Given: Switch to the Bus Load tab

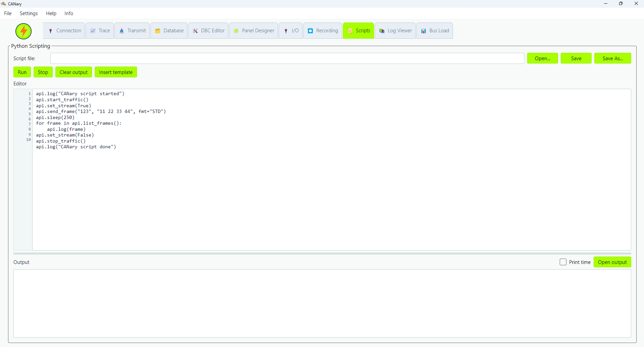Looking at the screenshot, I should tap(435, 31).
